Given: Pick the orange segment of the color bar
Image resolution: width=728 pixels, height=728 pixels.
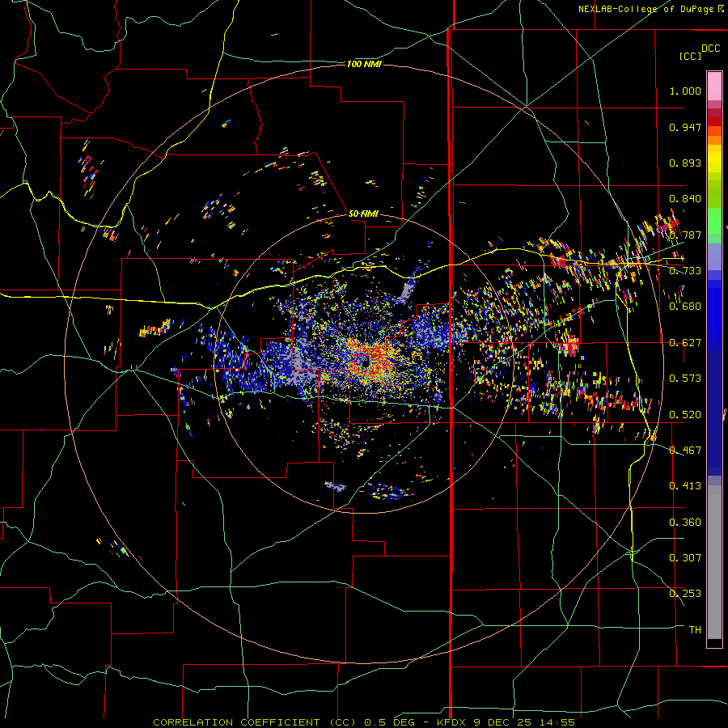Looking at the screenshot, I should [714, 140].
